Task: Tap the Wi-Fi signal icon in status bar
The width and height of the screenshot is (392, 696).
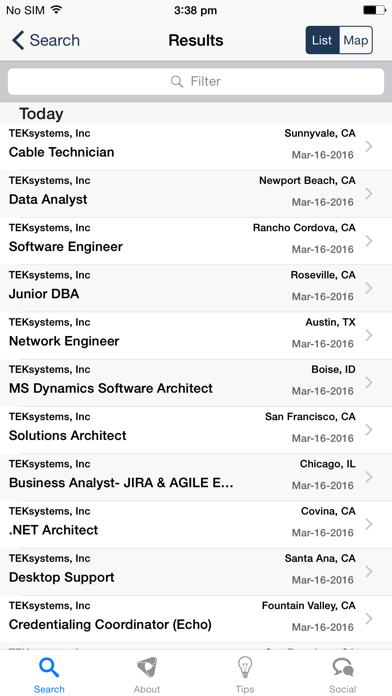Action: pos(56,10)
